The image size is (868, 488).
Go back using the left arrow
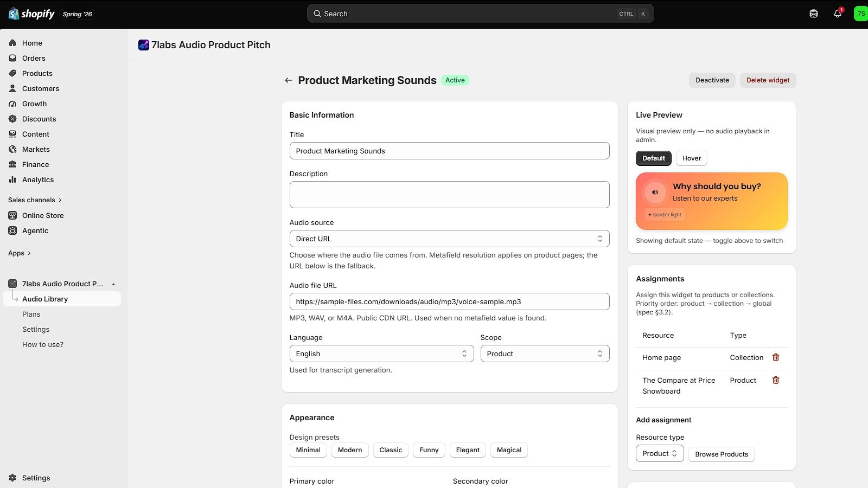point(289,80)
